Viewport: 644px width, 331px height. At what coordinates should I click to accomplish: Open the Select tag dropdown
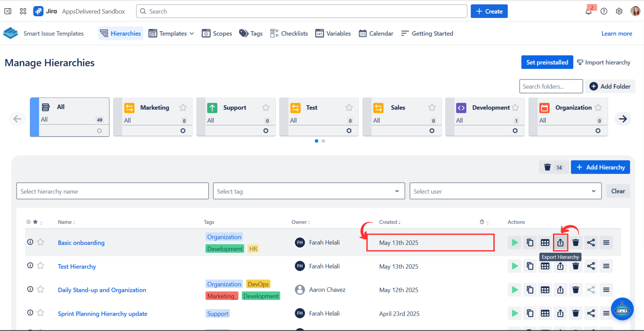tap(308, 191)
